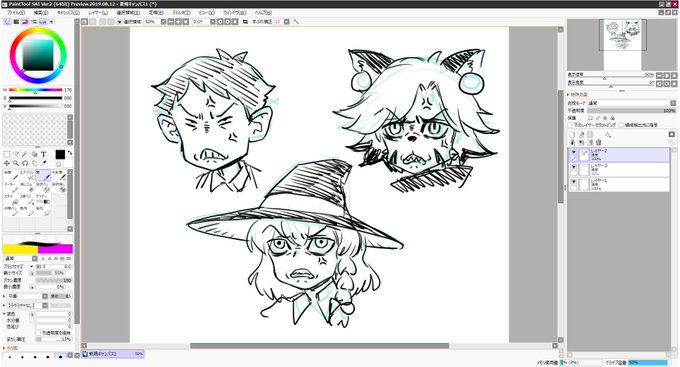Click the canvas horizontal scrollbar
680x367 pixels.
click(x=319, y=346)
